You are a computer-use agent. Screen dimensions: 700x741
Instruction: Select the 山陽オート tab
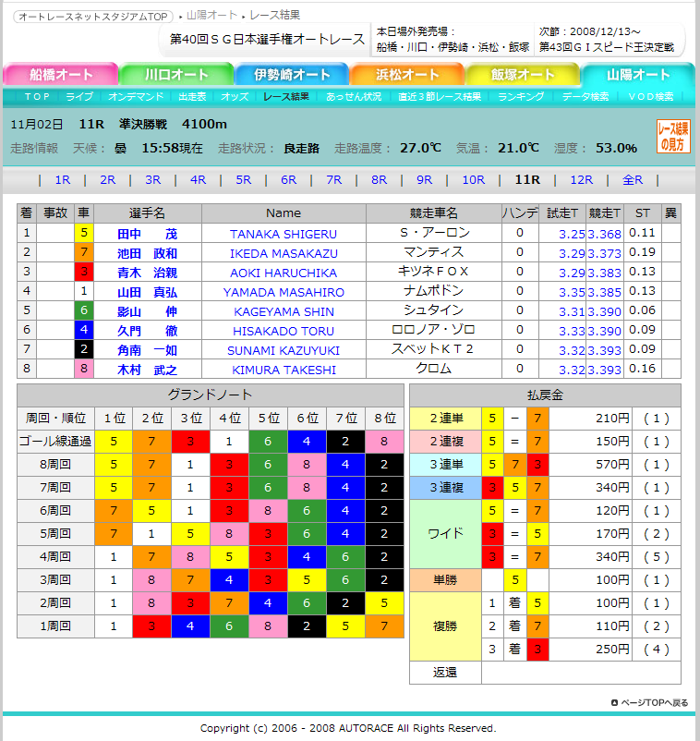(638, 74)
